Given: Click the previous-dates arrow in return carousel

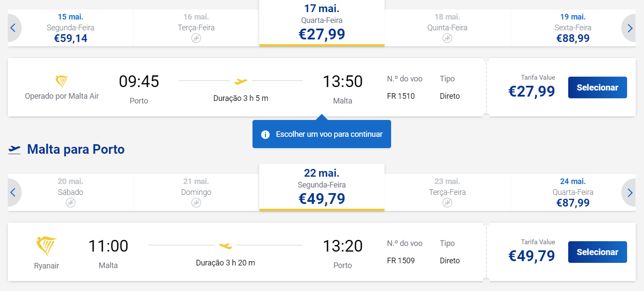Looking at the screenshot, I should [13, 192].
